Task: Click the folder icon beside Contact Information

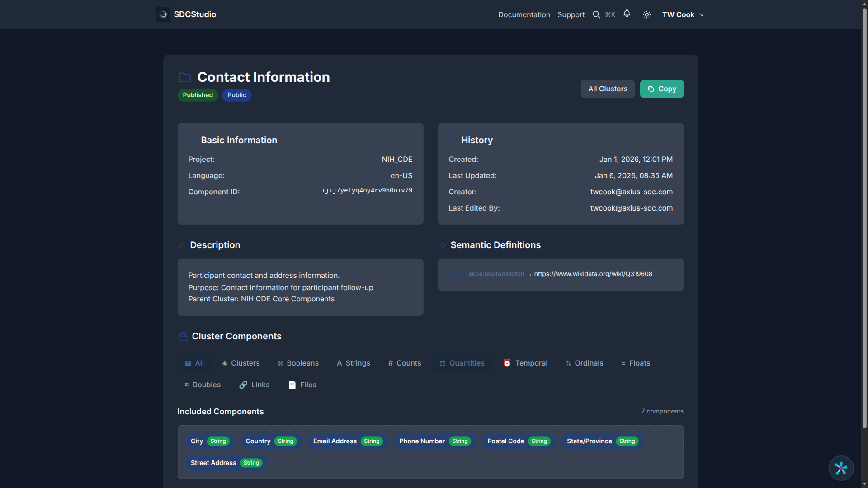Action: click(184, 77)
